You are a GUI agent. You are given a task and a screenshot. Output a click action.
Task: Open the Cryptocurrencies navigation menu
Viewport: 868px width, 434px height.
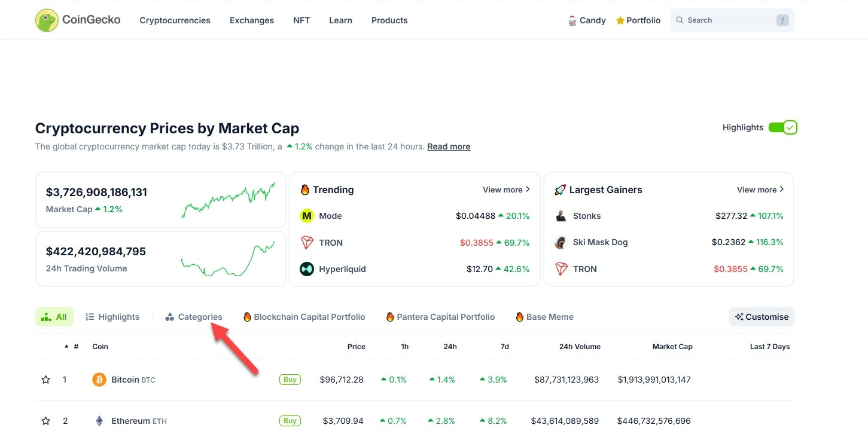click(175, 20)
